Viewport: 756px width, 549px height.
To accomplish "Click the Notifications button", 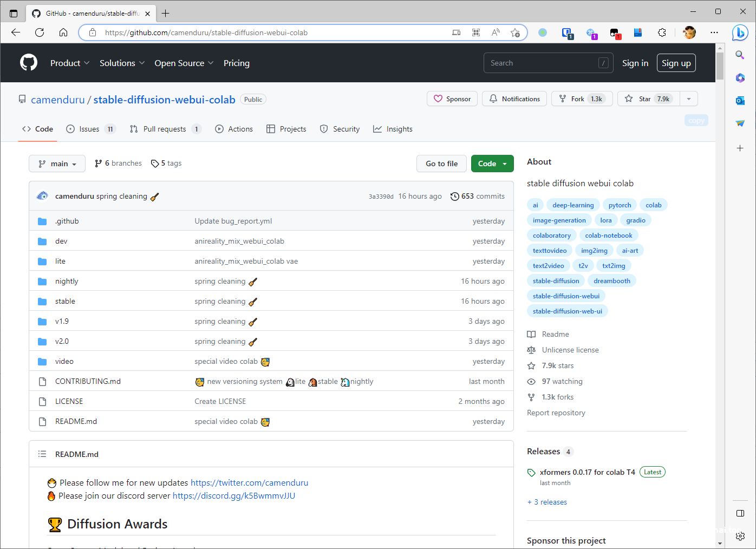I will click(514, 99).
